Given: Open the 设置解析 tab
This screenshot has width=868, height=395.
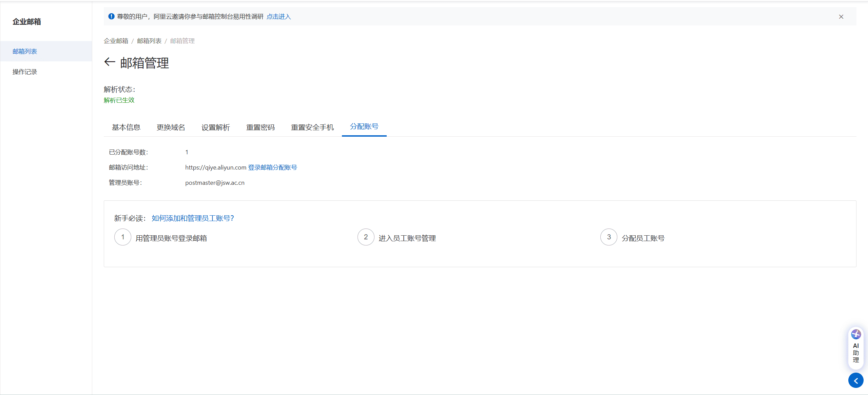Looking at the screenshot, I should 215,127.
